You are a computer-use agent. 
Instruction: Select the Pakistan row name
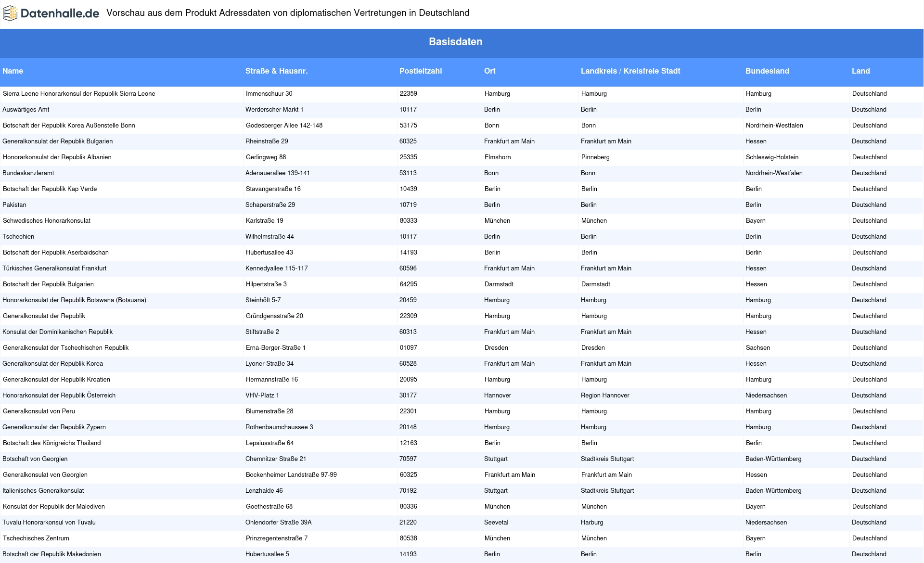click(x=14, y=205)
